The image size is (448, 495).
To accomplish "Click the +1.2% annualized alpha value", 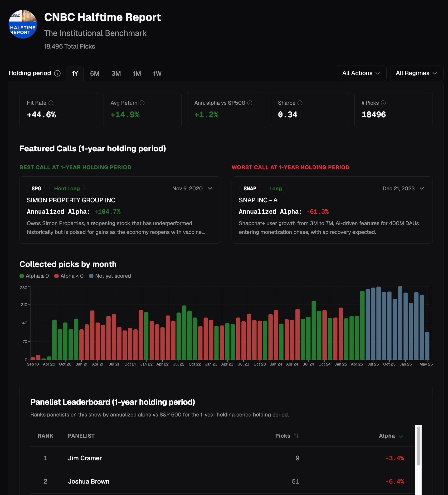I will coord(206,115).
